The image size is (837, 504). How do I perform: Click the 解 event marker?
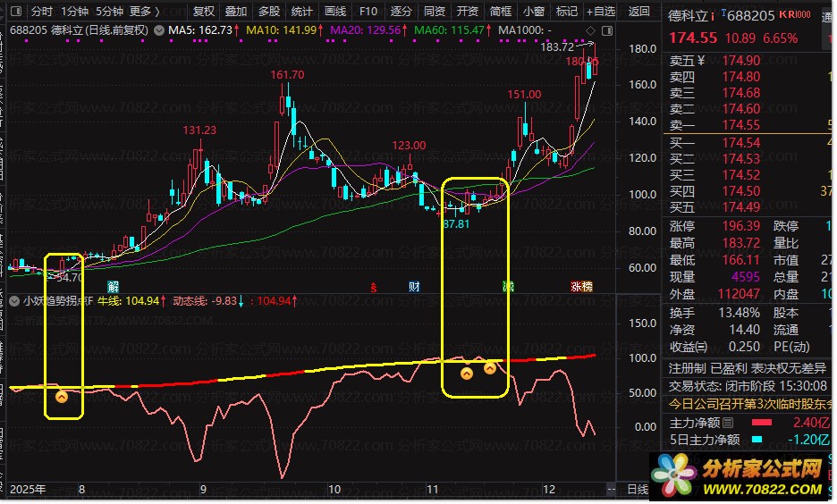pos(114,286)
